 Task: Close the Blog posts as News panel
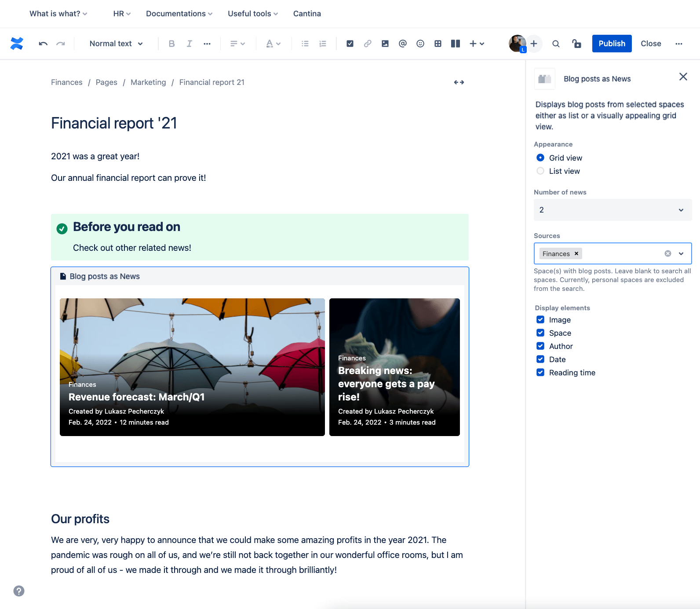683,77
